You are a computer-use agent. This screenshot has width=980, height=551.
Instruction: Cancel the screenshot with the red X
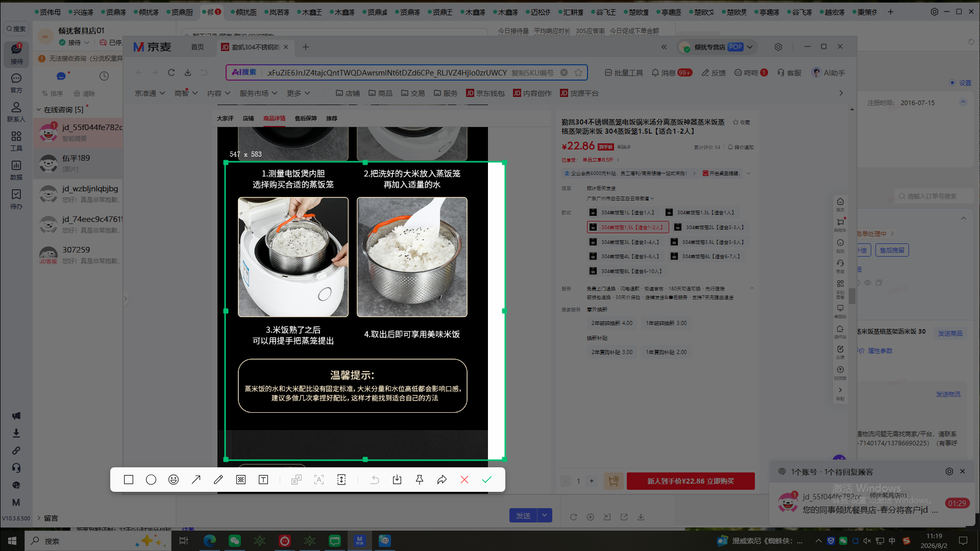464,480
